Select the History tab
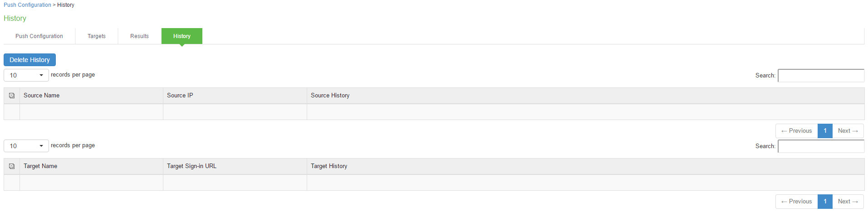This screenshot has height=217, width=868. click(x=182, y=36)
